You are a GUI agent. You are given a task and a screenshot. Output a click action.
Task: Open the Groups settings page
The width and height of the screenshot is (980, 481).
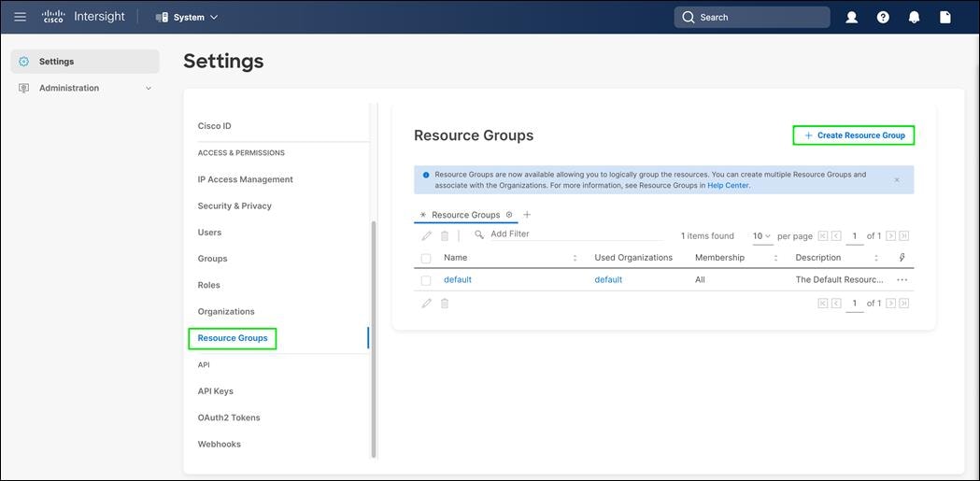212,259
